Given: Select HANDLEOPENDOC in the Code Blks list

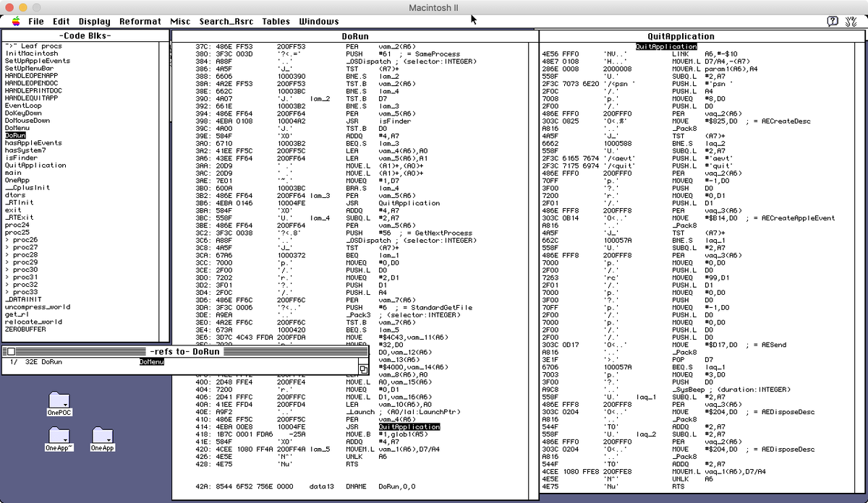Looking at the screenshot, I should [31, 83].
